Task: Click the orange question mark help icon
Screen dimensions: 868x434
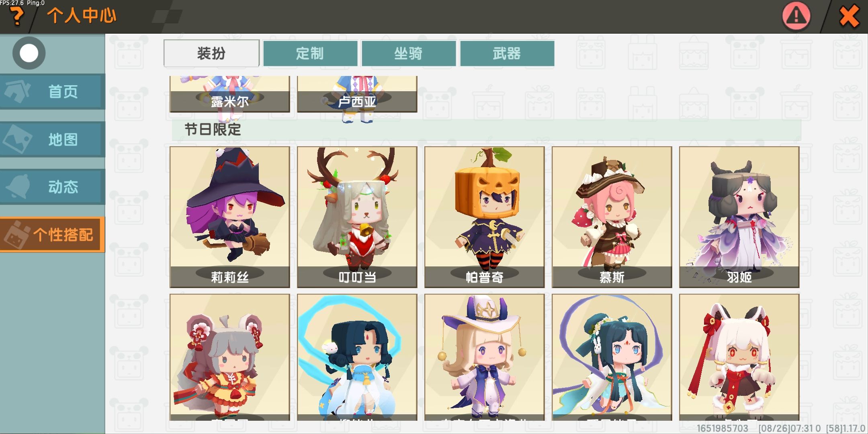Action: [17, 17]
